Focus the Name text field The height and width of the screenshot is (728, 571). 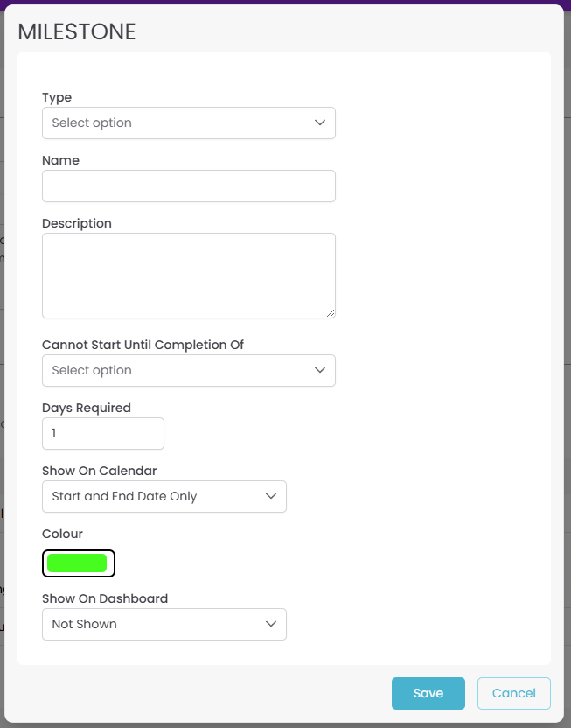coord(189,185)
